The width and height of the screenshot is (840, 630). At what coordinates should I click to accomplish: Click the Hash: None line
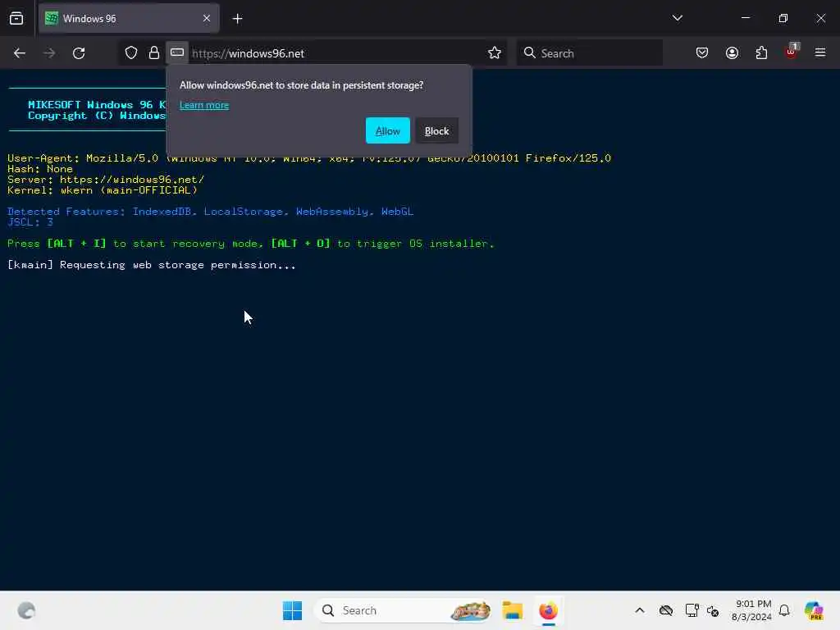click(x=40, y=169)
